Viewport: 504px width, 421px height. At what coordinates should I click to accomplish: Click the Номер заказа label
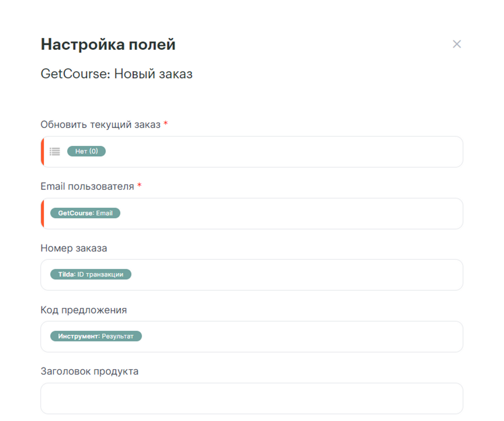(74, 248)
